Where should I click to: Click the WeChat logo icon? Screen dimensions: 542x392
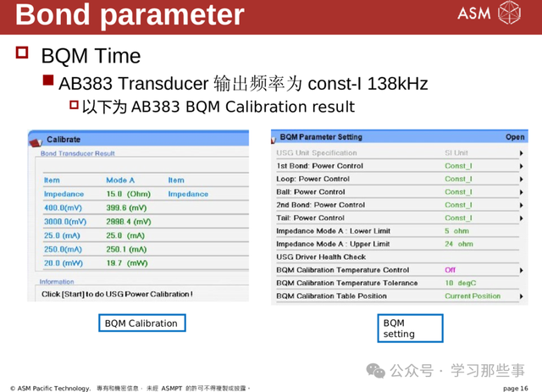pyautogui.click(x=376, y=371)
